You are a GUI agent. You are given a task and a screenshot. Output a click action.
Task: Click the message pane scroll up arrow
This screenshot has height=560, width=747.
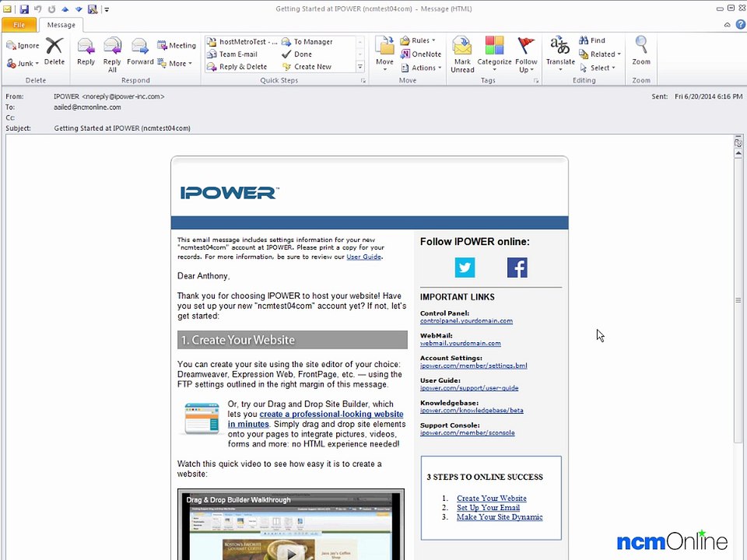[738, 153]
